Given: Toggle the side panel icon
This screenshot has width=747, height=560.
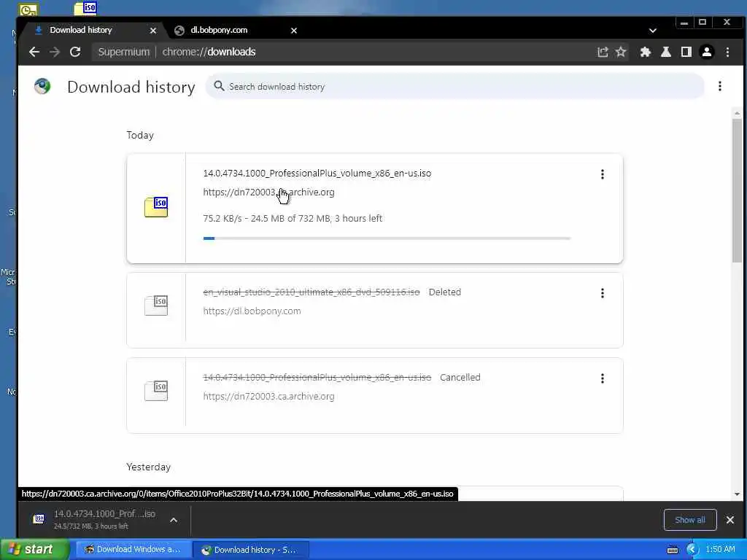Looking at the screenshot, I should (686, 52).
